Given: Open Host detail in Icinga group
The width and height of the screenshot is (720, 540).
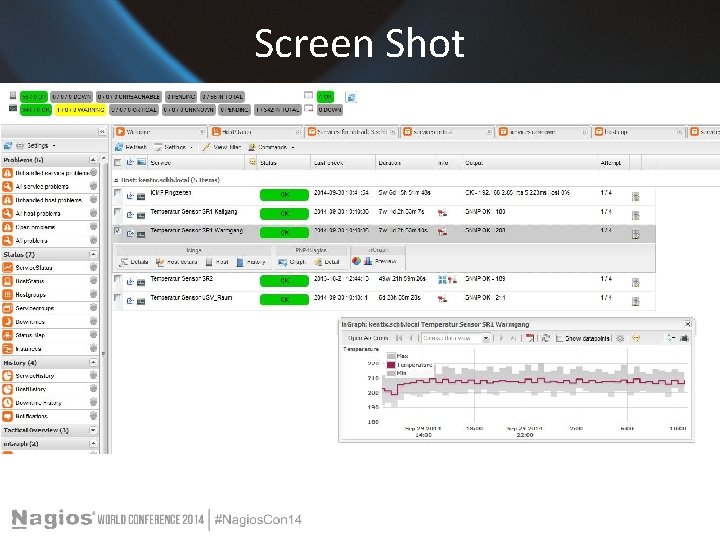Looking at the screenshot, I should click(x=177, y=262).
